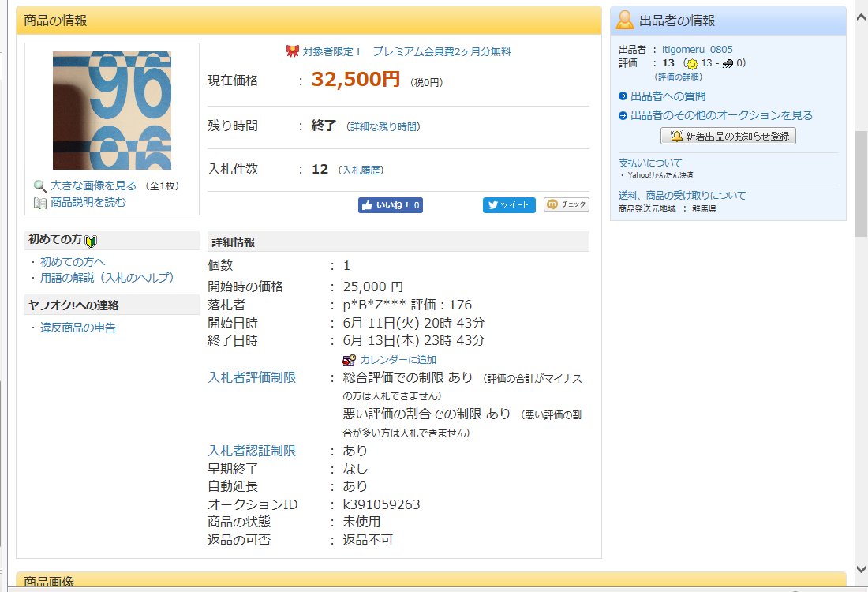Click the Twitter ツイート button
868x592 pixels.
click(x=509, y=205)
